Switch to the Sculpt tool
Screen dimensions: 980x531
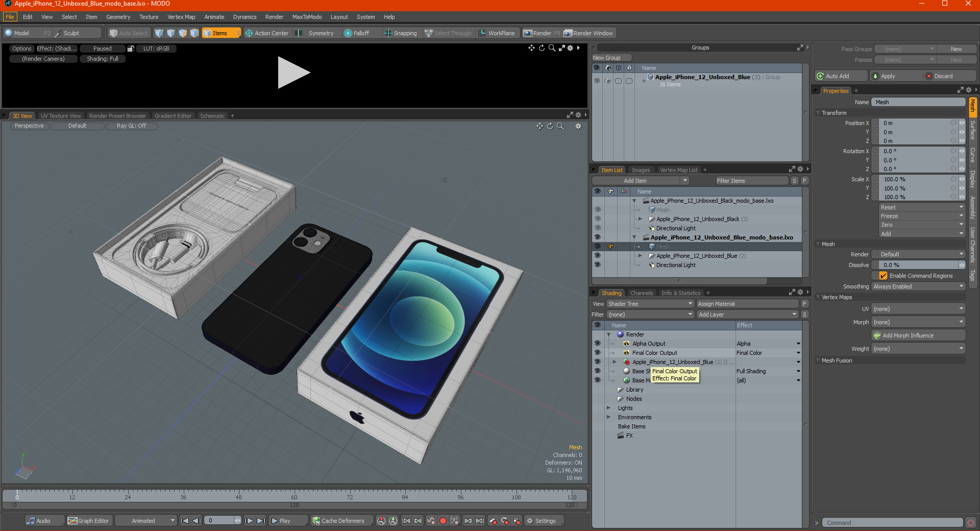(78, 33)
